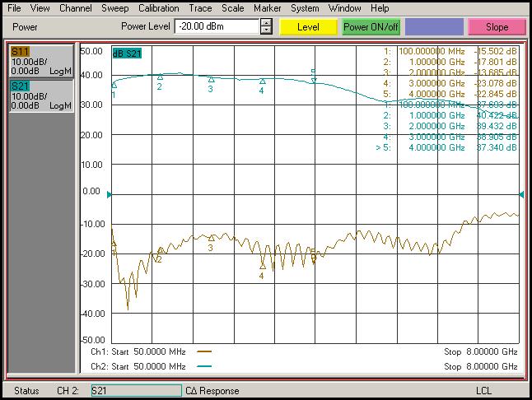Open the Channel menu
Image resolution: width=532 pixels, height=400 pixels.
[x=75, y=7]
